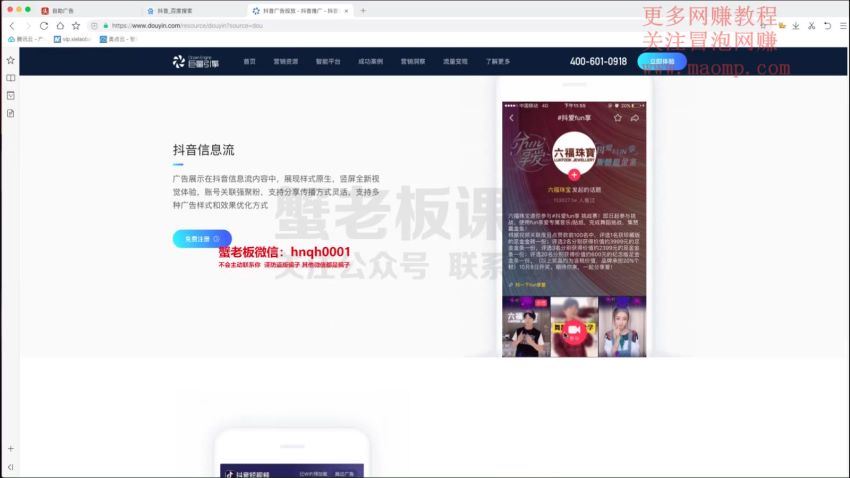Click the crown icon in toolbar
This screenshot has height=478, width=850.
[x=782, y=25]
